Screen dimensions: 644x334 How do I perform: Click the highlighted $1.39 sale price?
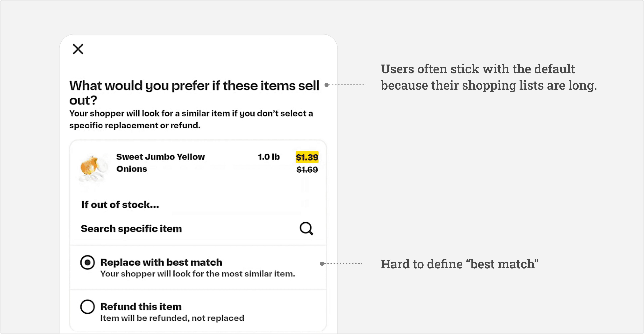point(307,157)
